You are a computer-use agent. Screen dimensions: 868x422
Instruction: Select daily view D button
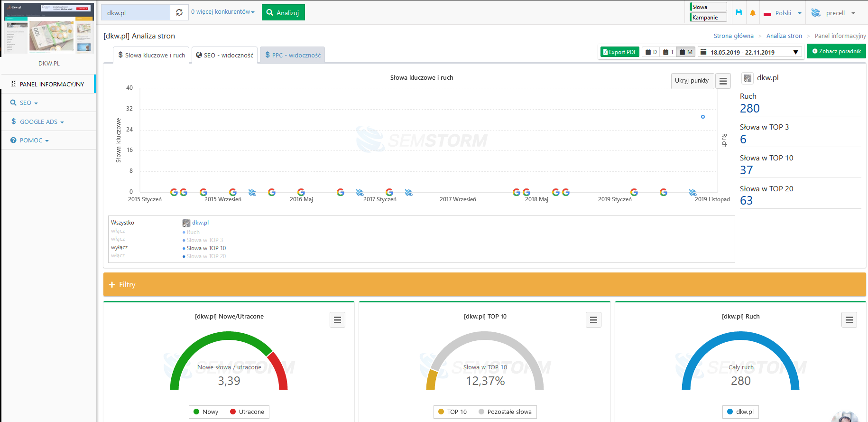point(651,52)
